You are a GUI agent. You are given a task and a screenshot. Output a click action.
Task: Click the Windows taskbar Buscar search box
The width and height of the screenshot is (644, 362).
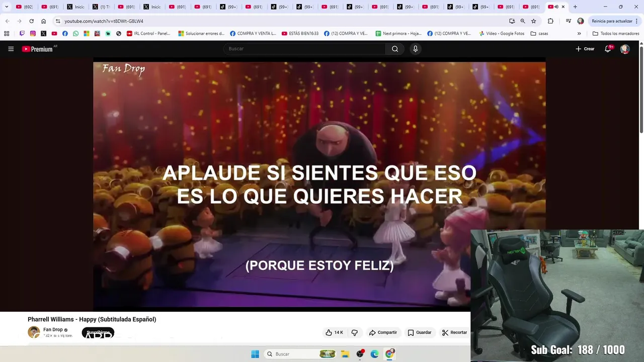[x=299, y=354]
